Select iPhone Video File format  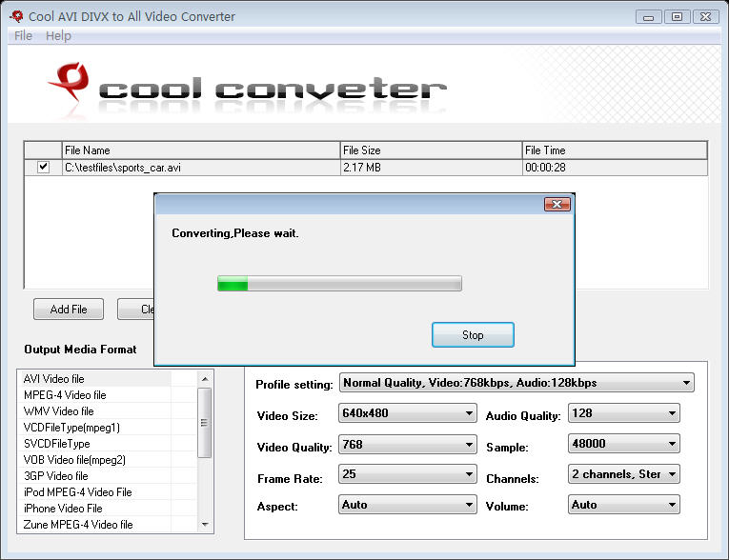[96, 509]
